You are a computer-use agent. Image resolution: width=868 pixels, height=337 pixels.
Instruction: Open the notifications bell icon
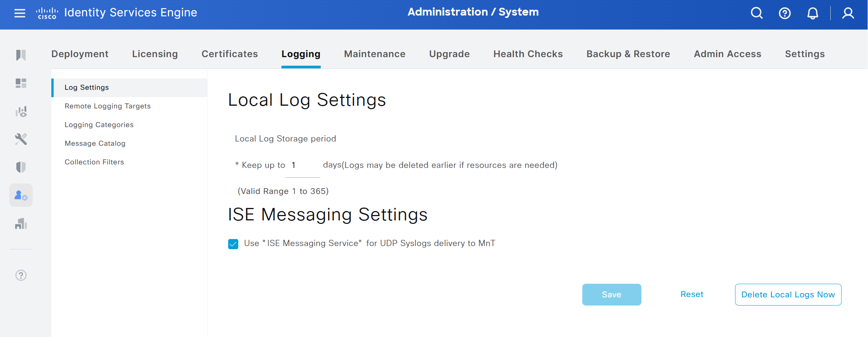(812, 13)
